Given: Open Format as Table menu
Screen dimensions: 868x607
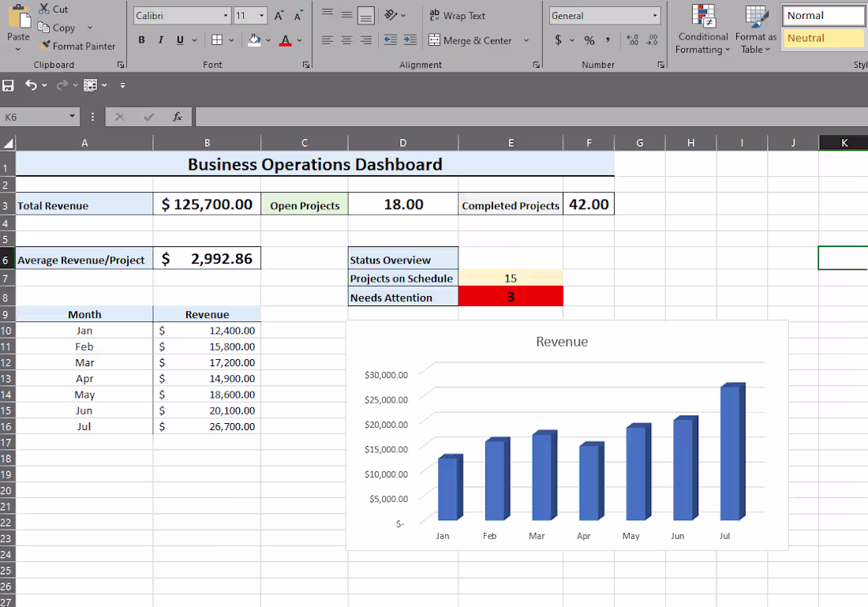Looking at the screenshot, I should (756, 29).
